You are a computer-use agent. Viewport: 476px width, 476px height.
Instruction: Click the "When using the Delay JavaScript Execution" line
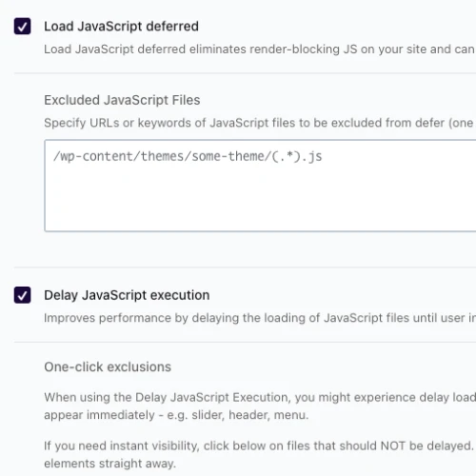[260, 397]
